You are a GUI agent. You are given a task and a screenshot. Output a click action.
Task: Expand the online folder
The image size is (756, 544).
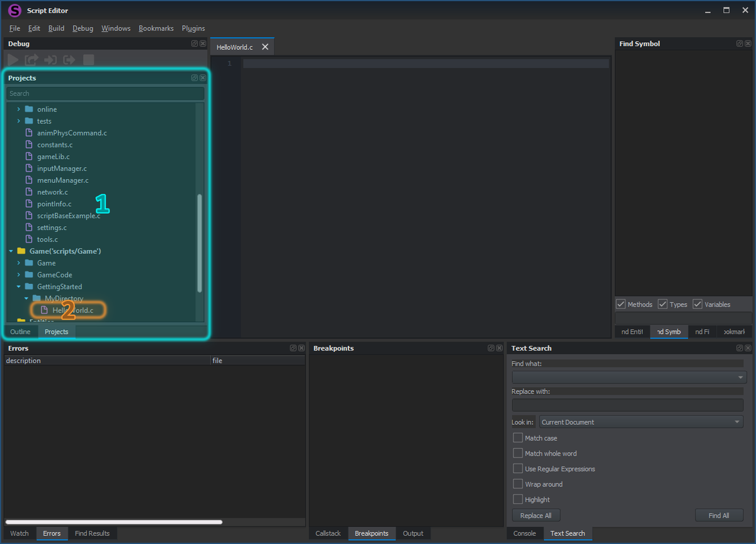[x=18, y=109]
